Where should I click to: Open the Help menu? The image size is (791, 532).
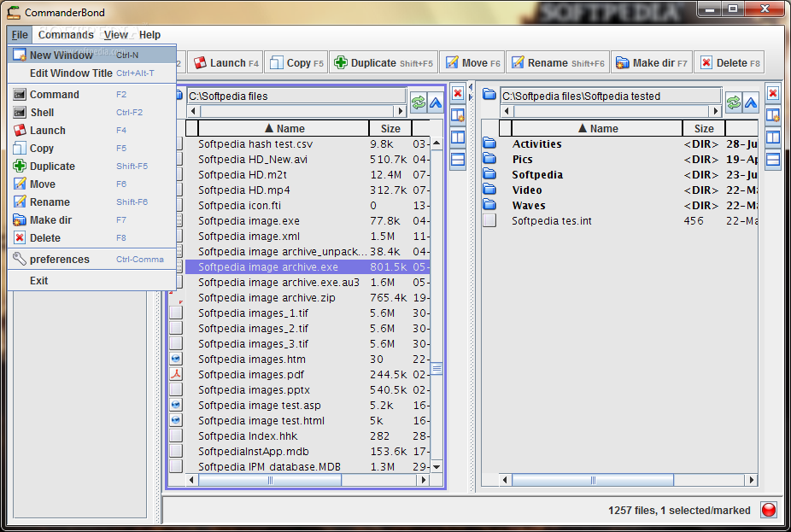[x=149, y=35]
